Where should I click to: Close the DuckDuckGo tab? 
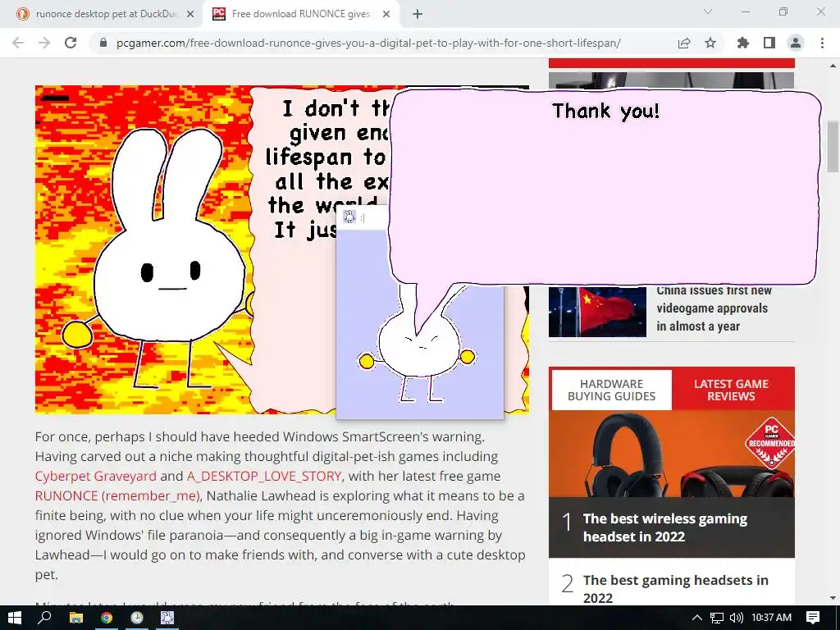[190, 15]
